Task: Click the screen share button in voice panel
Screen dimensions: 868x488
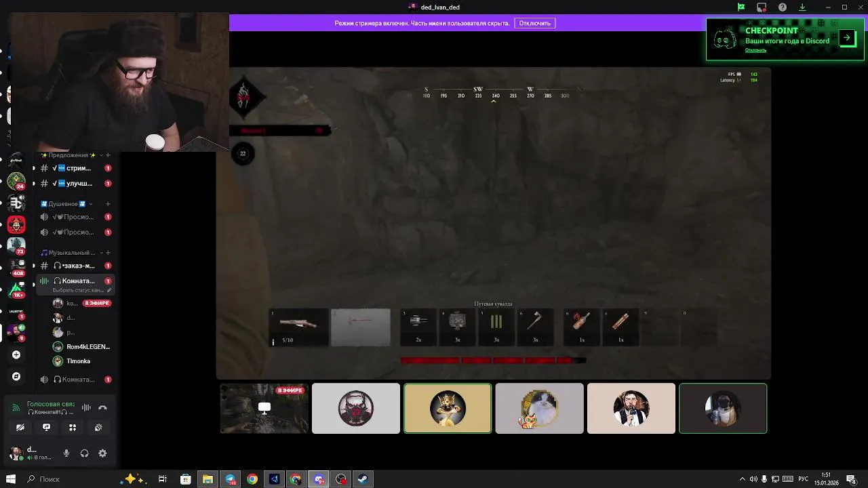Action: click(x=46, y=427)
